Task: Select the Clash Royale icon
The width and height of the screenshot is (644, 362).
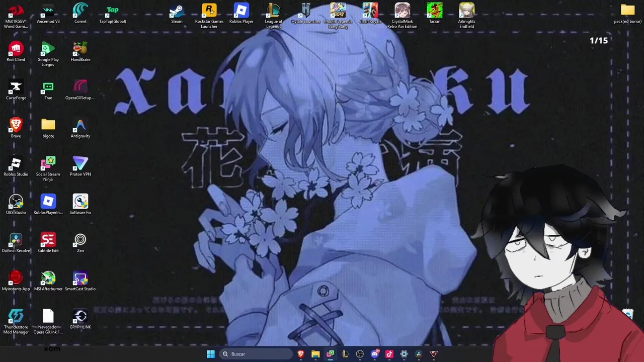Action: pos(370,13)
